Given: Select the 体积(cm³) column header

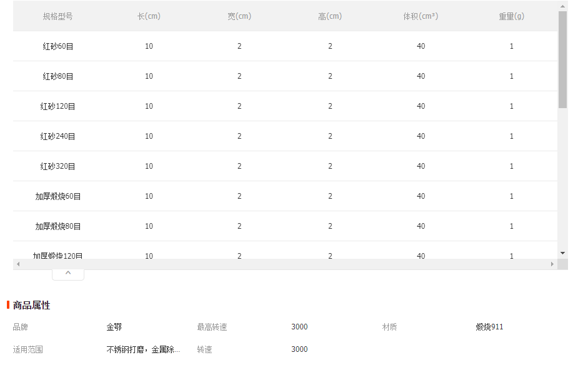Looking at the screenshot, I should (x=421, y=16).
